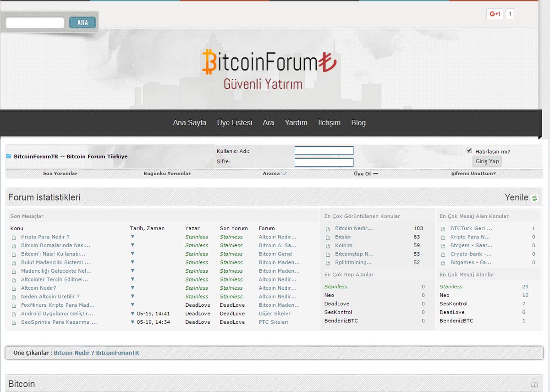Open topic Neden Altcoin Üretilir ?

pos(50,297)
